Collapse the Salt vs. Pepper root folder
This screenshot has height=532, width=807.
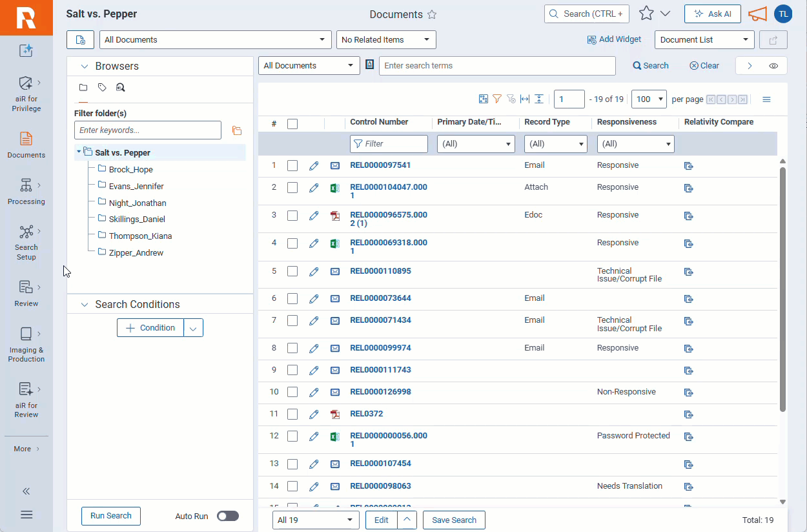79,152
